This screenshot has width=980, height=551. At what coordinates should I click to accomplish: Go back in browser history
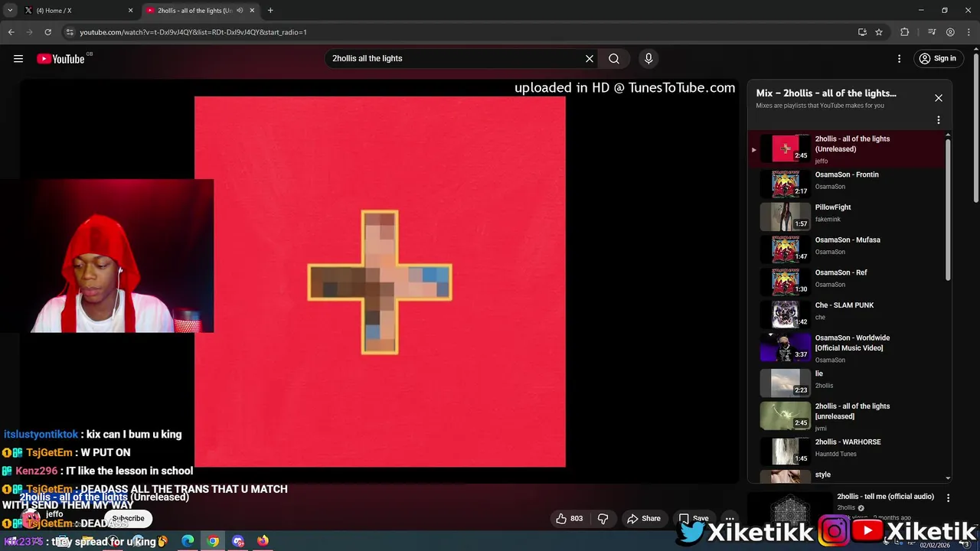[11, 32]
